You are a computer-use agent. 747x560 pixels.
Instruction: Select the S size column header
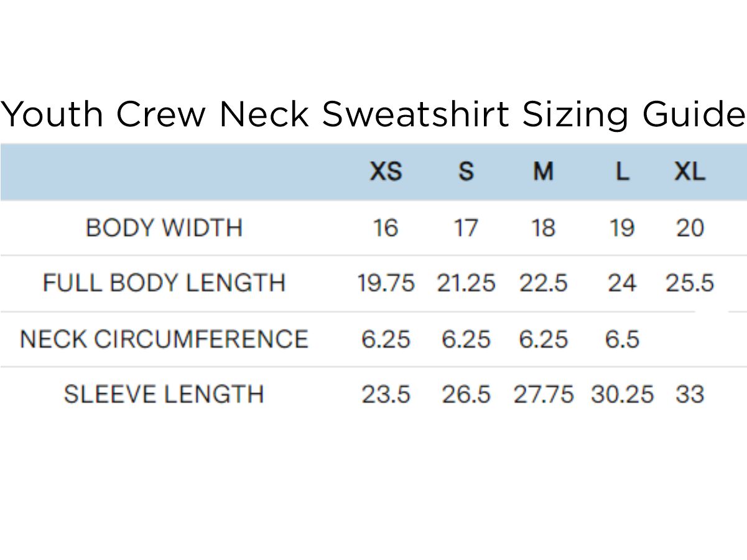(466, 171)
